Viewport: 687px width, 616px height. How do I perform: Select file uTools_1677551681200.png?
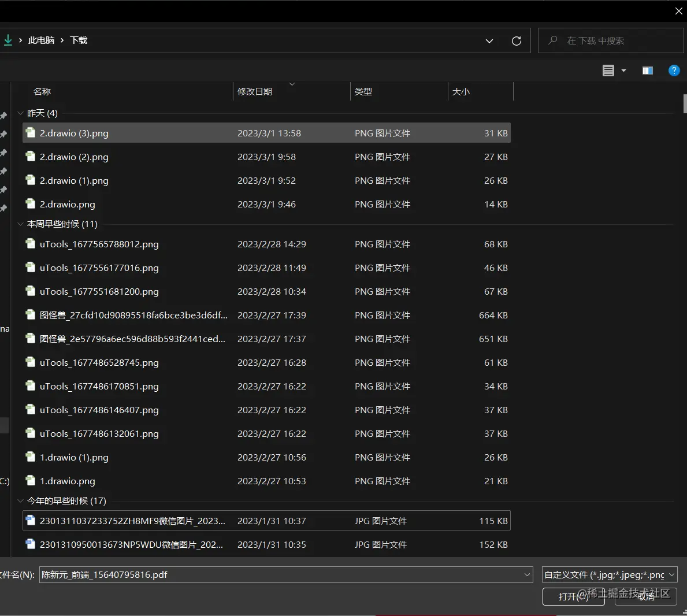tap(266, 291)
